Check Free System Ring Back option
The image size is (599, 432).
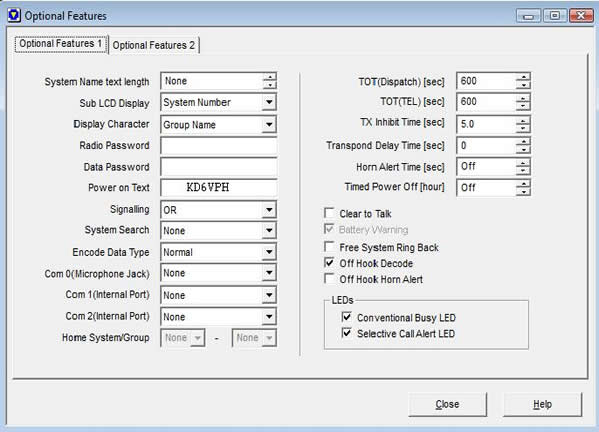pos(329,247)
